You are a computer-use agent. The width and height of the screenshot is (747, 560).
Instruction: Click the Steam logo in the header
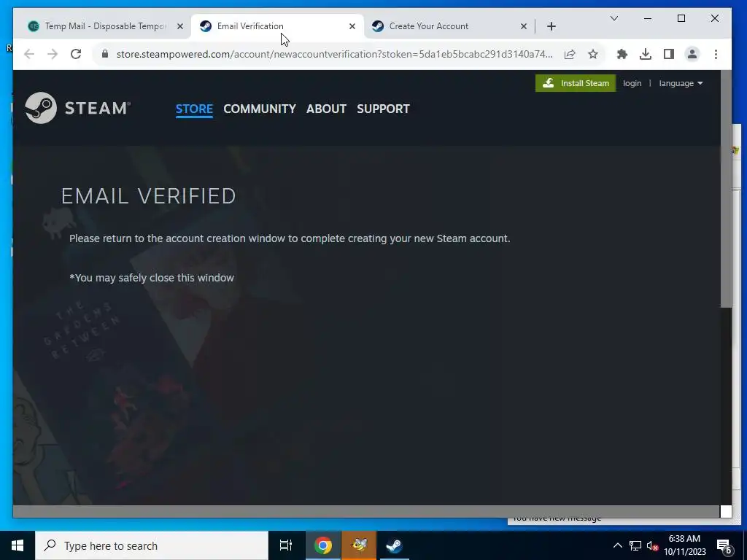77,108
